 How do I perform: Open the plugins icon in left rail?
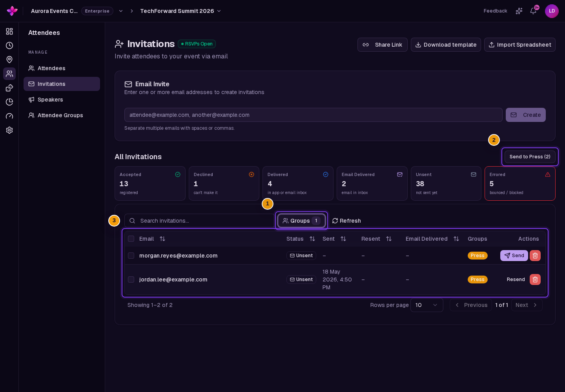pyautogui.click(x=9, y=88)
